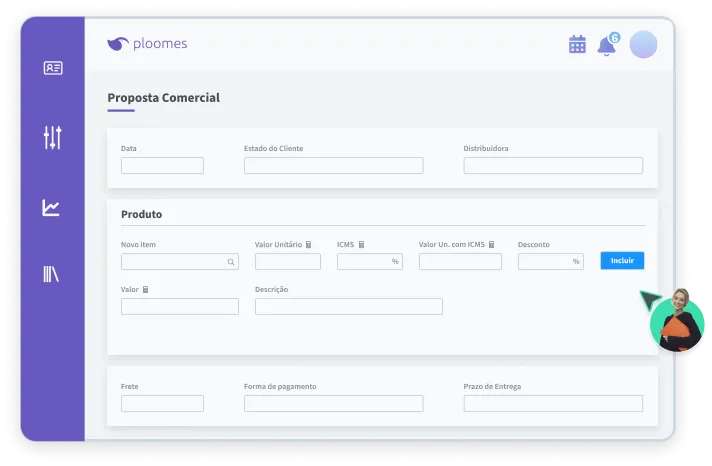Open the contacts card icon in sidebar
Image resolution: width=712 pixels, height=466 pixels.
coord(53,68)
